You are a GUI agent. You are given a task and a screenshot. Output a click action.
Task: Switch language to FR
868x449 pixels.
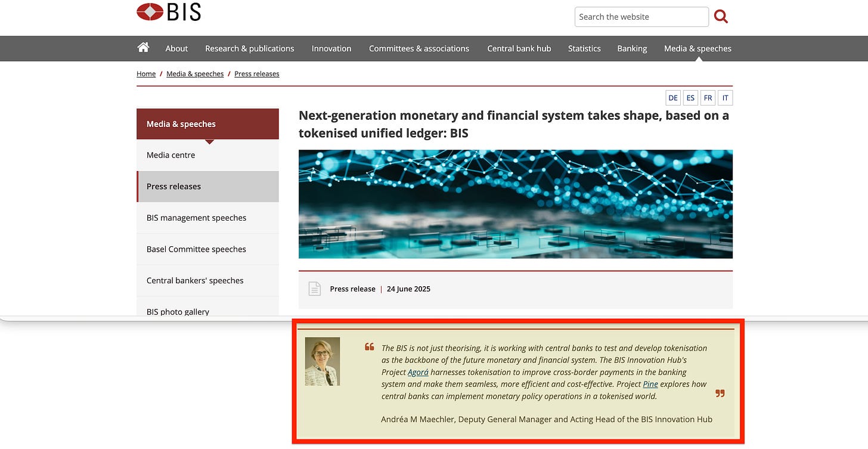coord(708,98)
